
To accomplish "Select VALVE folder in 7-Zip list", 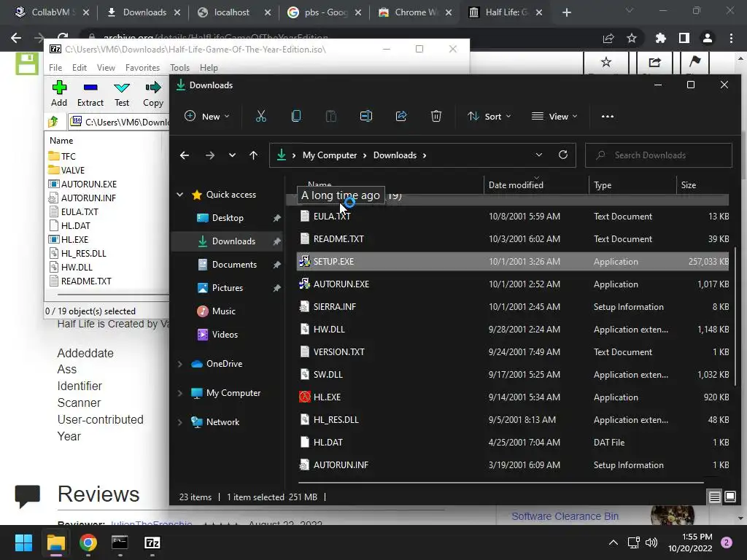I will click(x=72, y=170).
